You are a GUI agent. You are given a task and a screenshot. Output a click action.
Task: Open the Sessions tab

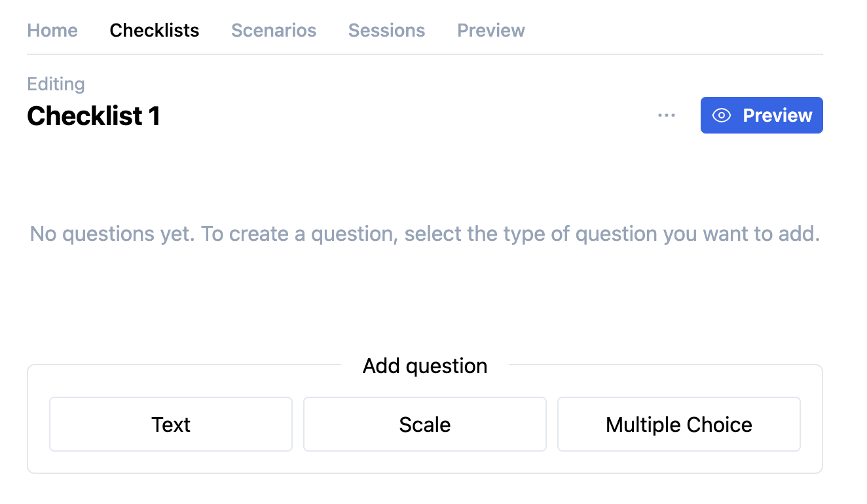[386, 30]
